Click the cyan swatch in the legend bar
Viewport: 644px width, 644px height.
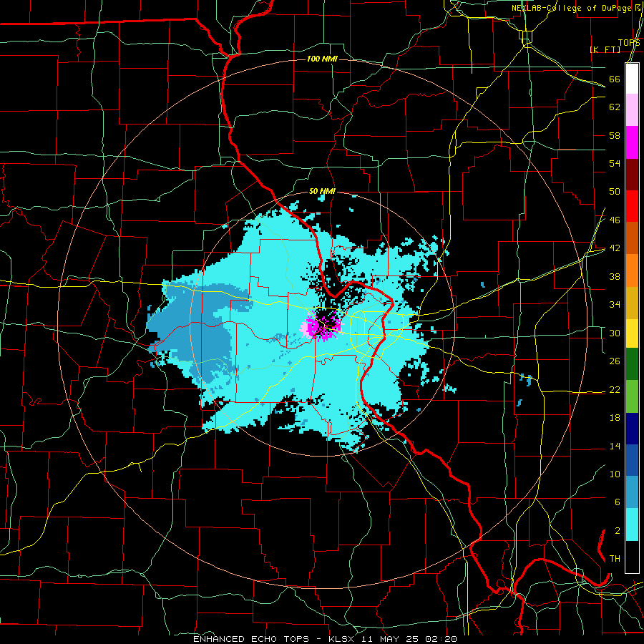tap(632, 525)
